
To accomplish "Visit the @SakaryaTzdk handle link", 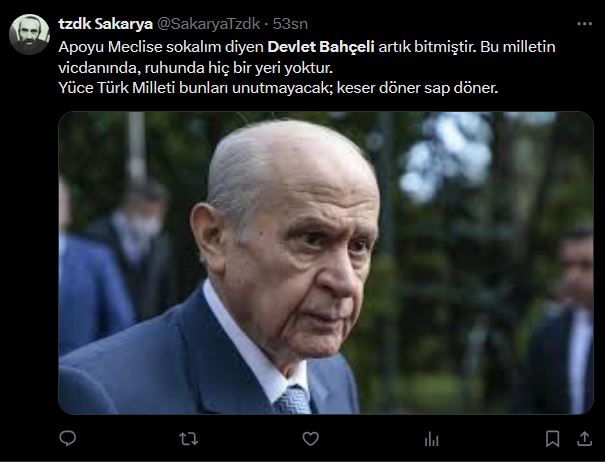I will coord(209,24).
